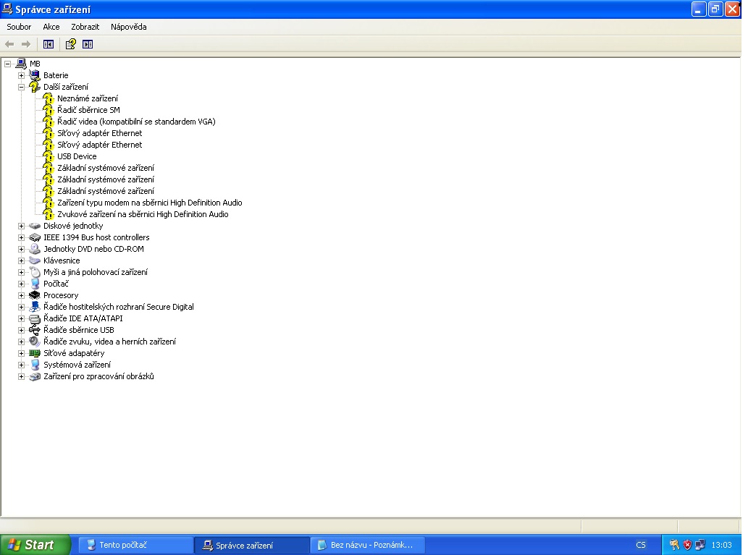This screenshot has width=756, height=555.
Task: Select first Základní systémové zařízení entry
Action: (x=106, y=168)
